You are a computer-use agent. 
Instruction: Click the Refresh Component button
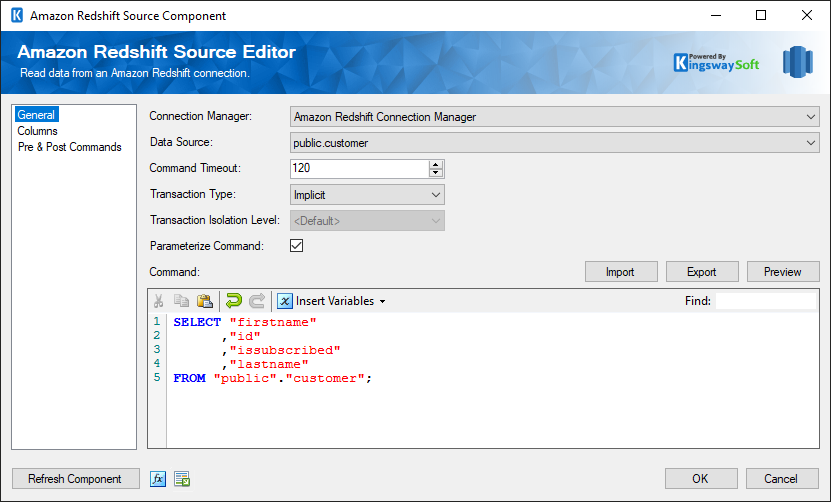click(76, 479)
